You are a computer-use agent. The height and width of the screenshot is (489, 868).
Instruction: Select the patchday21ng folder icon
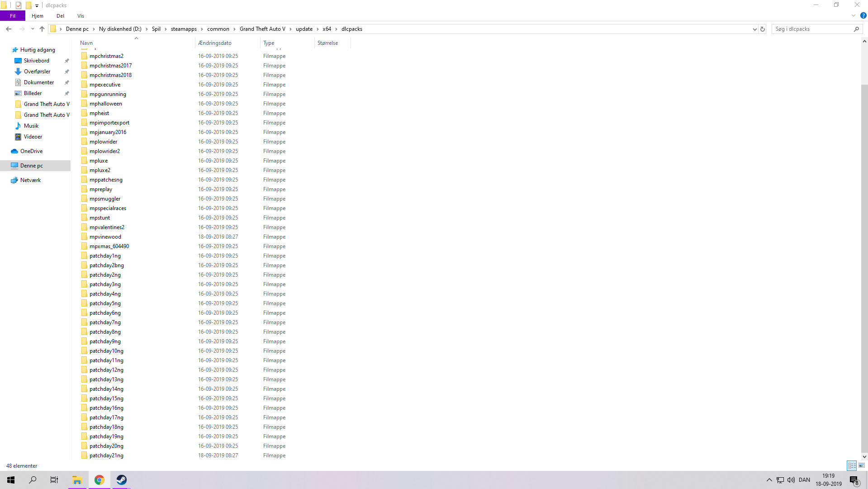(84, 455)
